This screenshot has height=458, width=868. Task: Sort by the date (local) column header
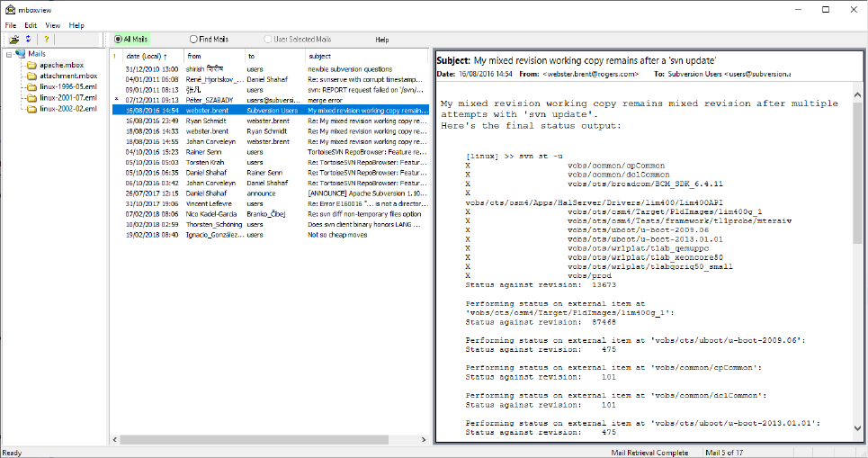152,56
